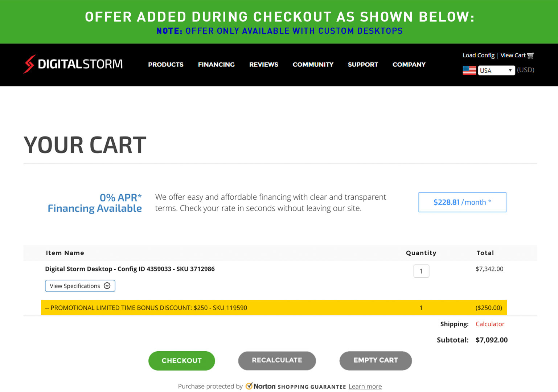
Task: Select the DigitalStorm wordmark in the header
Action: [x=80, y=64]
